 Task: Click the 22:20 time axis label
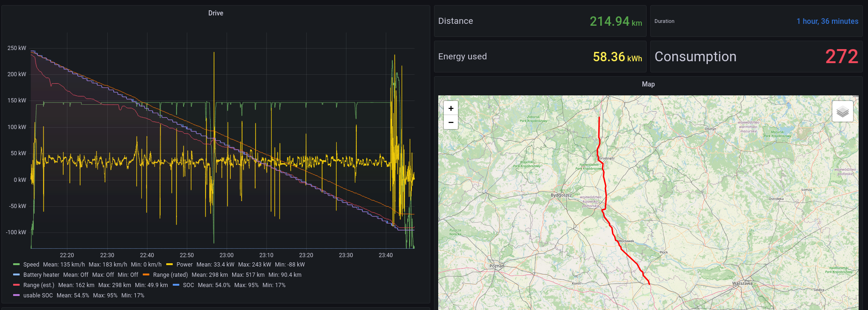click(67, 255)
